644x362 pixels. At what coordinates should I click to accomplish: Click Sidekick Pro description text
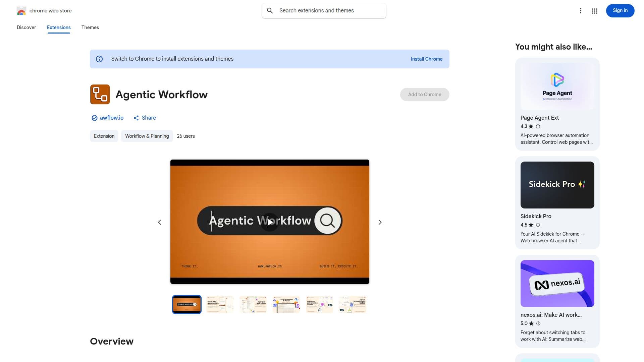click(552, 237)
